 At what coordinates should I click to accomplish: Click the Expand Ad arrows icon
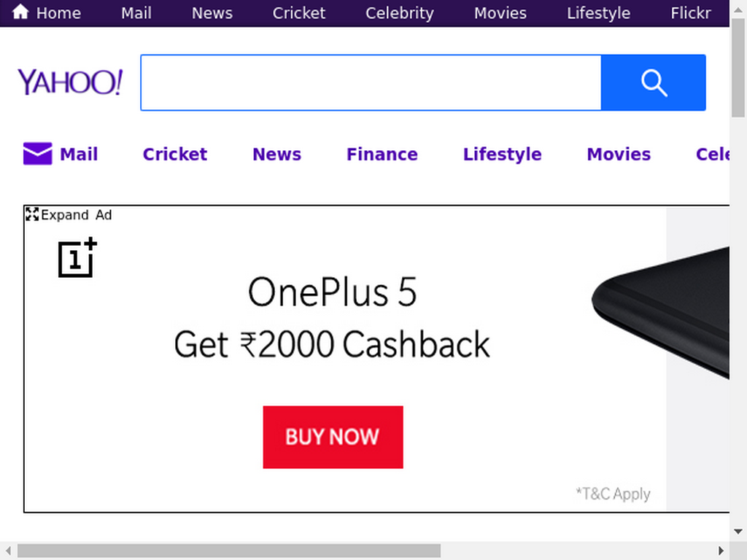pyautogui.click(x=32, y=214)
